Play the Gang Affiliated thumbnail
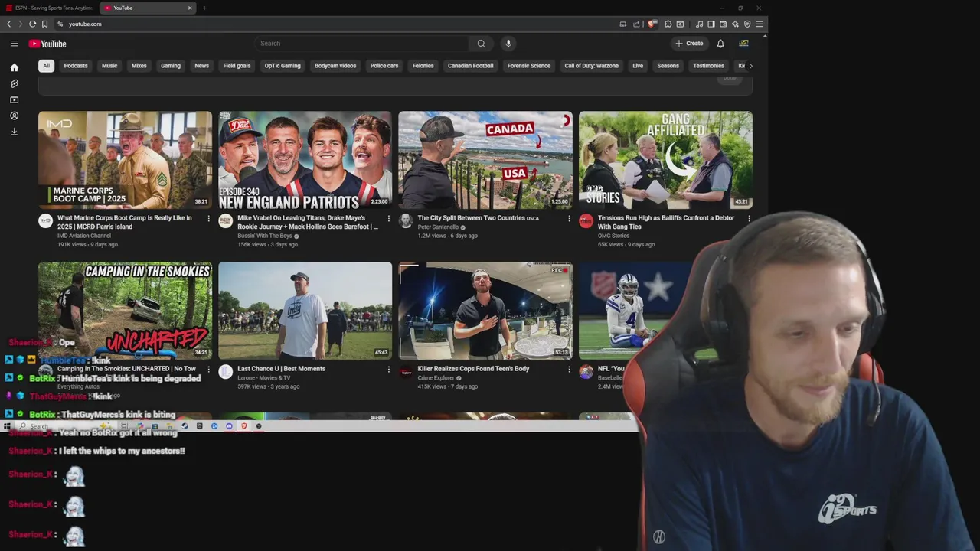 [x=665, y=160]
